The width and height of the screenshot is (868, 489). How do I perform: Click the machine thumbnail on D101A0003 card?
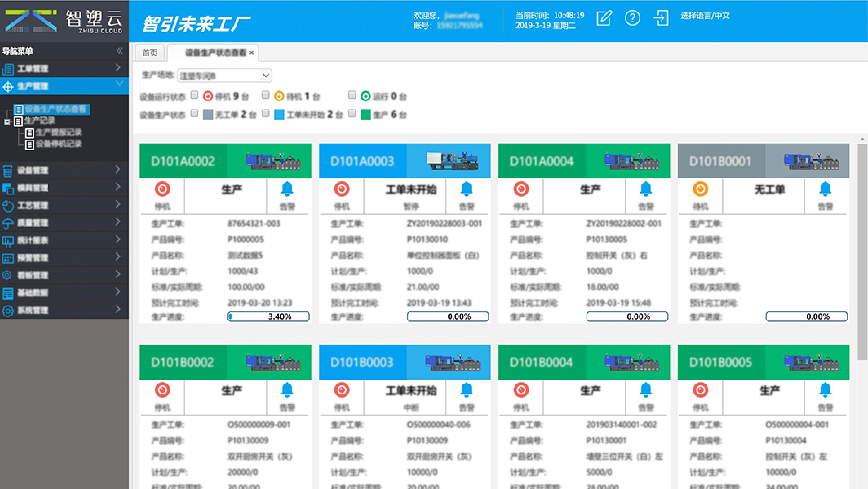[x=449, y=161]
